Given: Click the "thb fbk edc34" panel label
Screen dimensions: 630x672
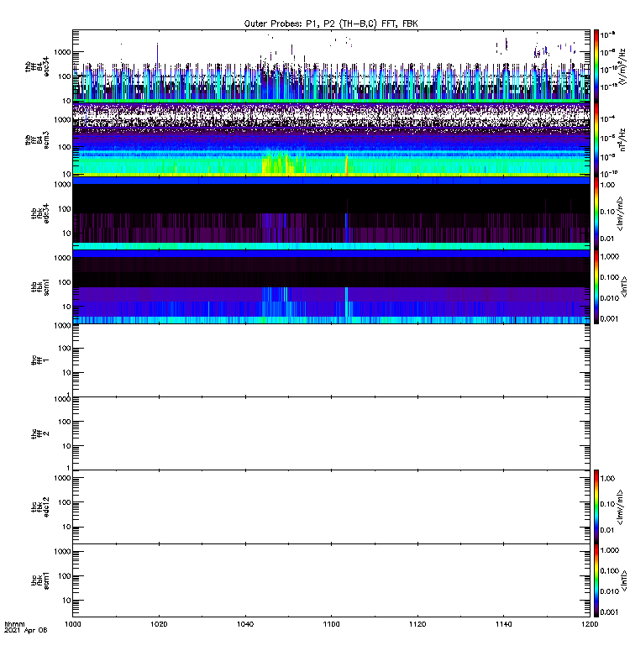Looking at the screenshot, I should (x=40, y=213).
